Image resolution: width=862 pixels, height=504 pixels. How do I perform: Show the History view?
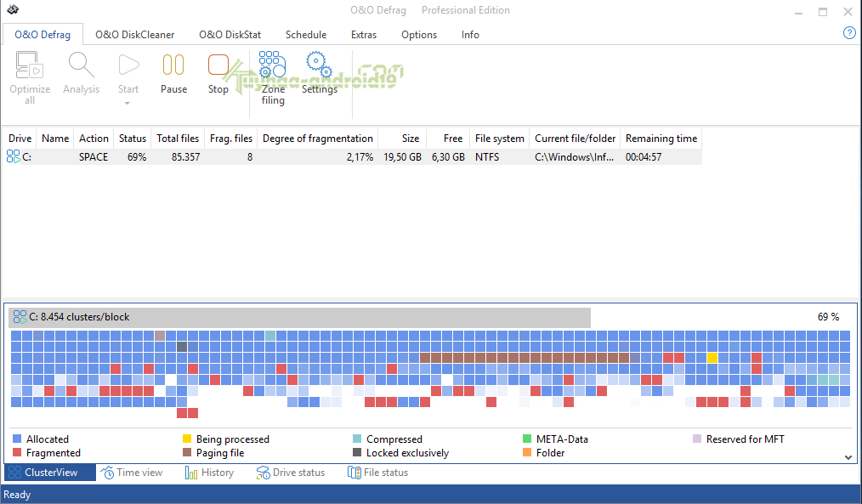coord(209,472)
